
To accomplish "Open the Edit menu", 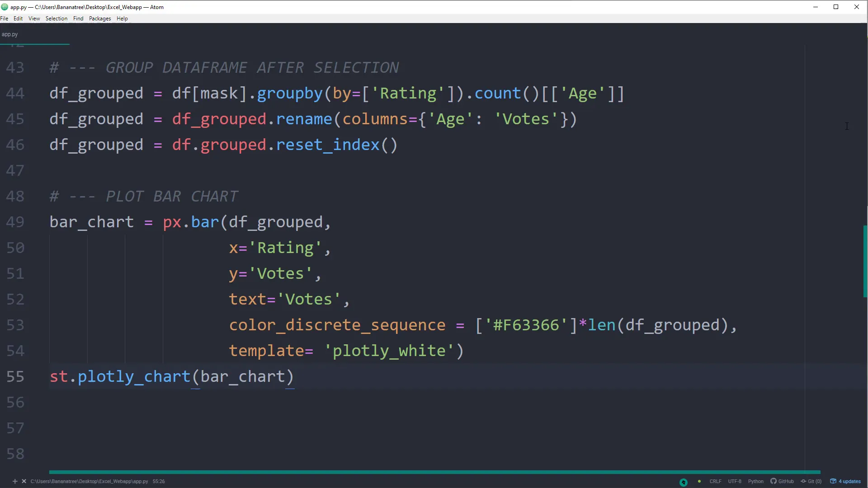I will click(x=18, y=19).
